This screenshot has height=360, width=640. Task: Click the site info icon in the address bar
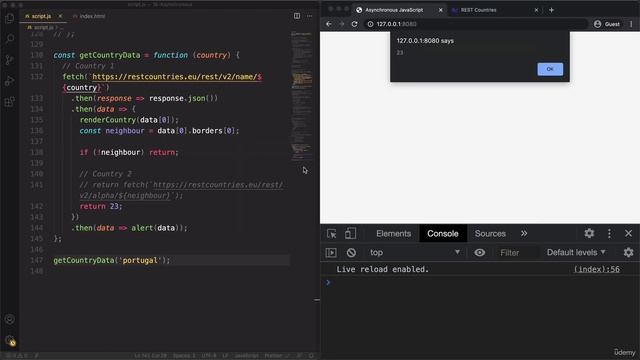pos(370,24)
